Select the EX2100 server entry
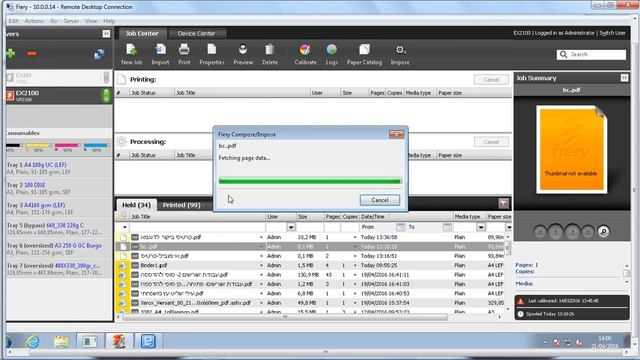The height and width of the screenshot is (360, 640). point(59,96)
